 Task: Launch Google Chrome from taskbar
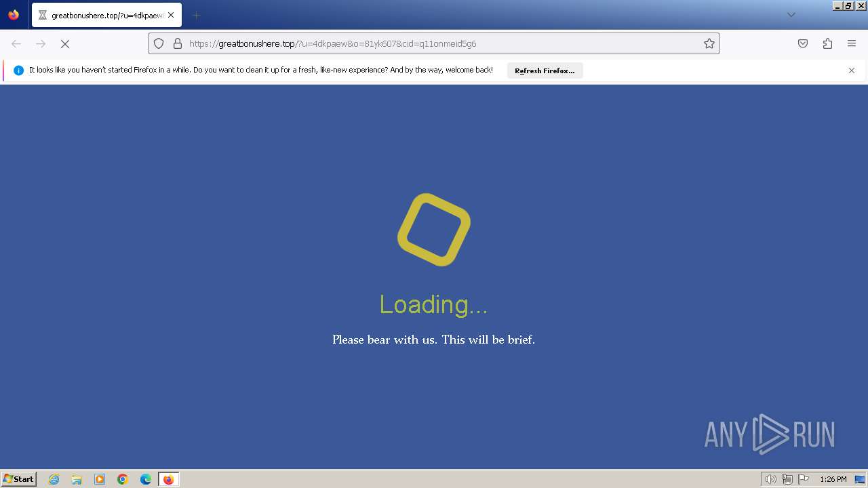pos(123,479)
